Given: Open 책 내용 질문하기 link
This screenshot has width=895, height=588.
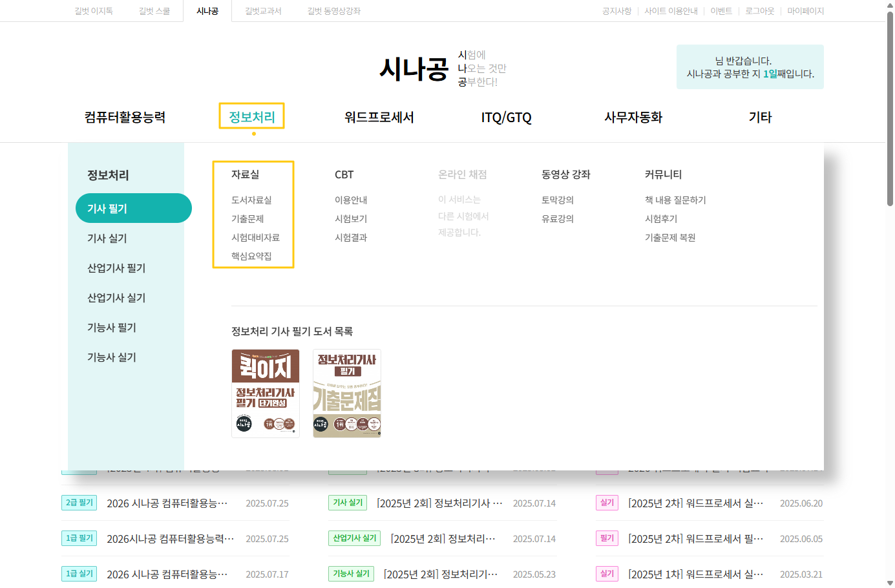Looking at the screenshot, I should tap(675, 200).
